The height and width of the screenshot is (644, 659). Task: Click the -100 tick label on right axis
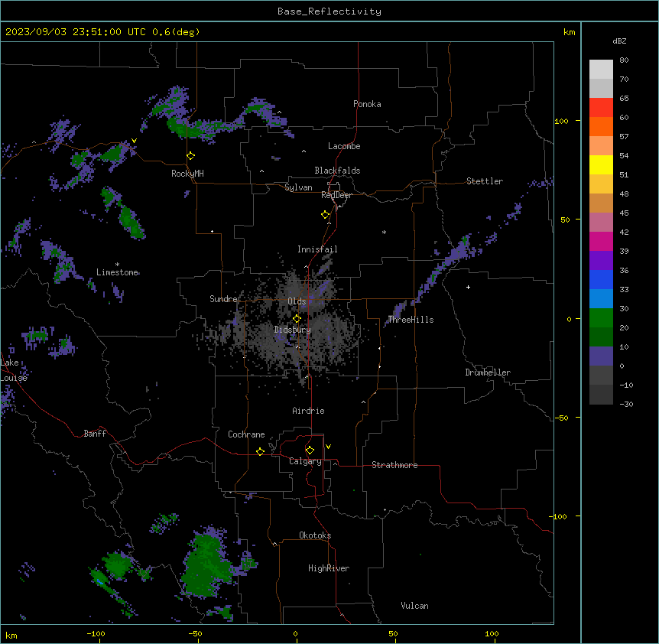tap(559, 516)
